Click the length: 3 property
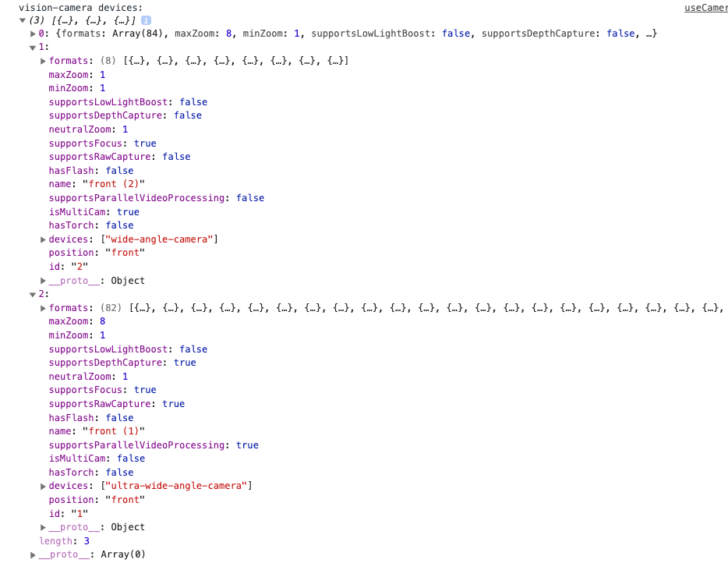 point(65,541)
